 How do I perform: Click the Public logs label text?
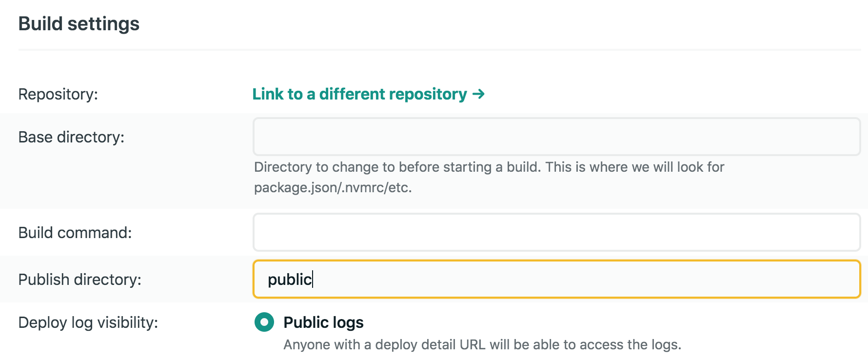[x=323, y=322]
